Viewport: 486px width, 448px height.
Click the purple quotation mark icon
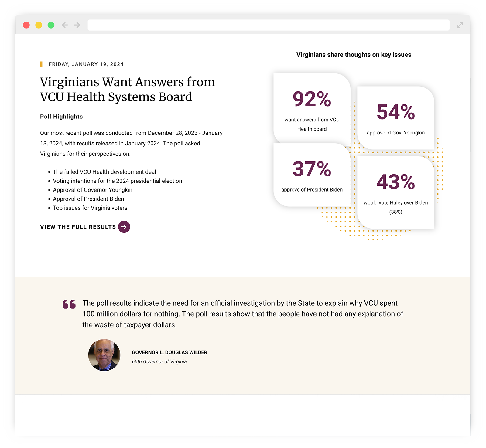(x=69, y=304)
